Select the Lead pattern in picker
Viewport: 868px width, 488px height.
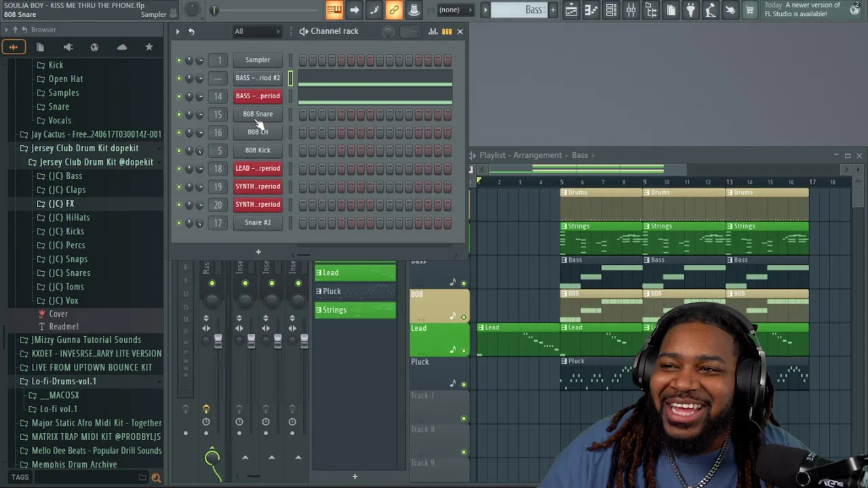[x=355, y=272]
